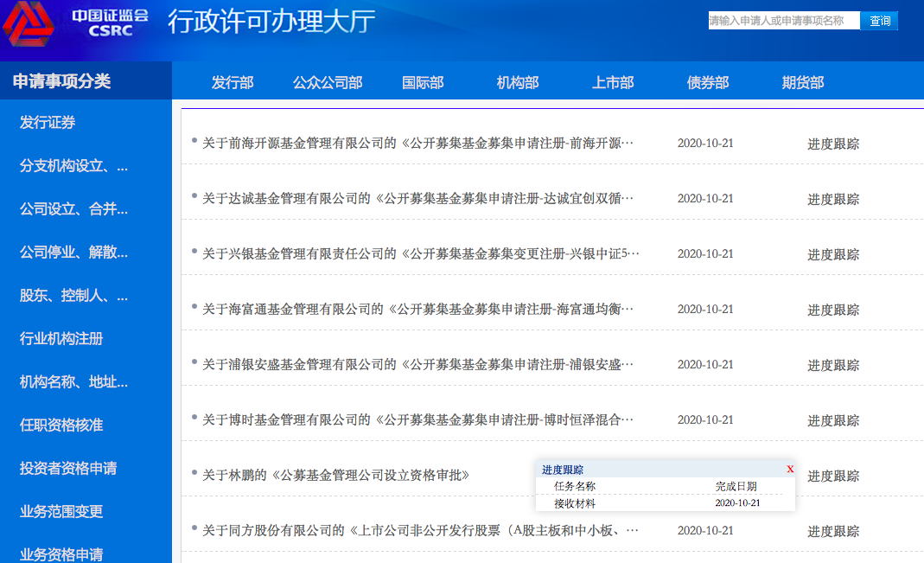Image resolution: width=924 pixels, height=563 pixels.
Task: Focus the applicant name search field
Action: tap(784, 21)
